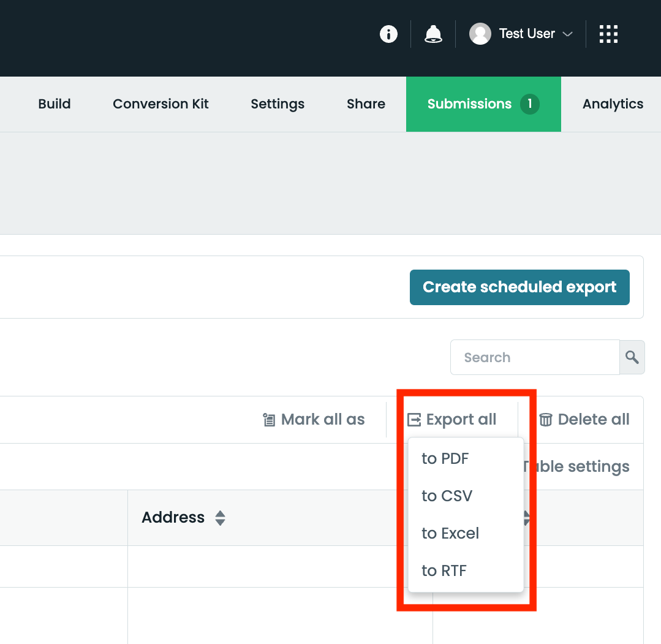Focus the Search input field
661x644 pixels.
[535, 357]
